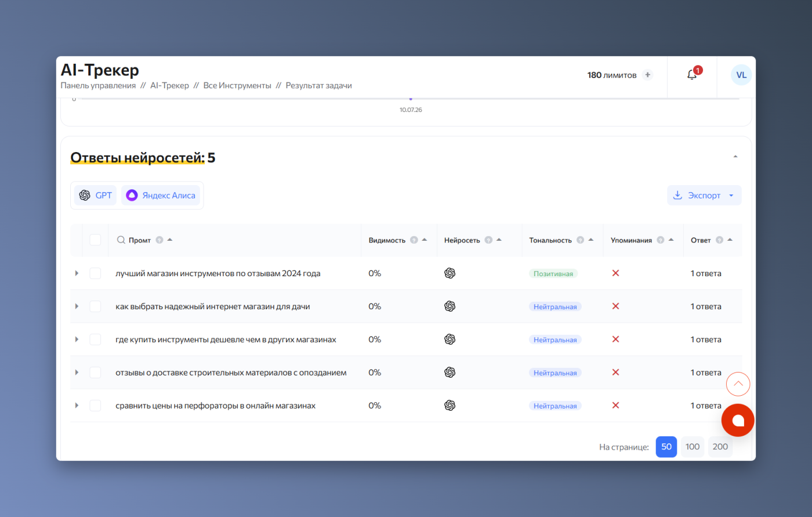Check the row 'где купить инструменты дешевле'
The image size is (812, 517).
(95, 339)
